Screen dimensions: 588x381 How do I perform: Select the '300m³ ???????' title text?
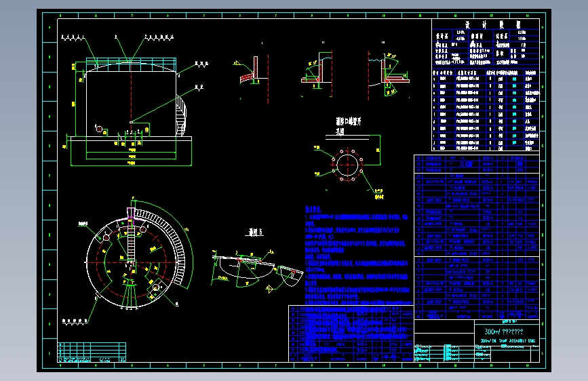point(503,332)
